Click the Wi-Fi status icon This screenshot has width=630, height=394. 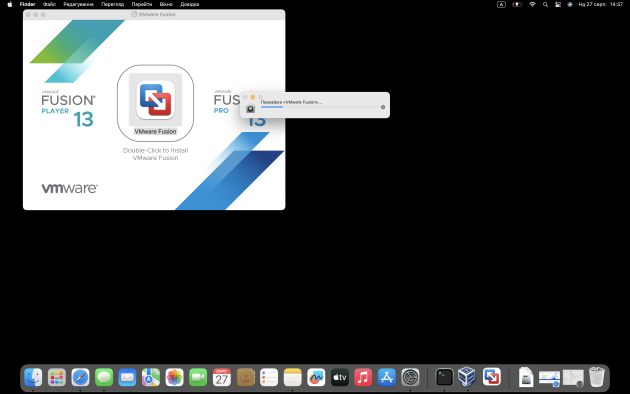[x=532, y=4]
